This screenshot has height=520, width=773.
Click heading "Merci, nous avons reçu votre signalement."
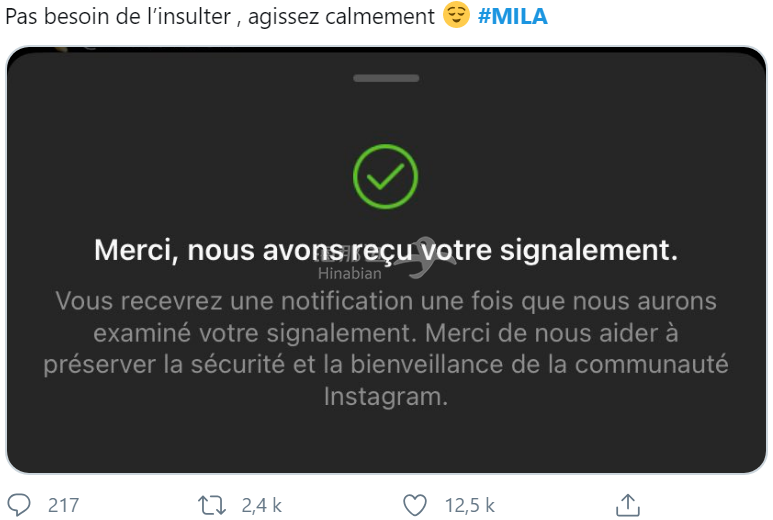click(x=386, y=250)
